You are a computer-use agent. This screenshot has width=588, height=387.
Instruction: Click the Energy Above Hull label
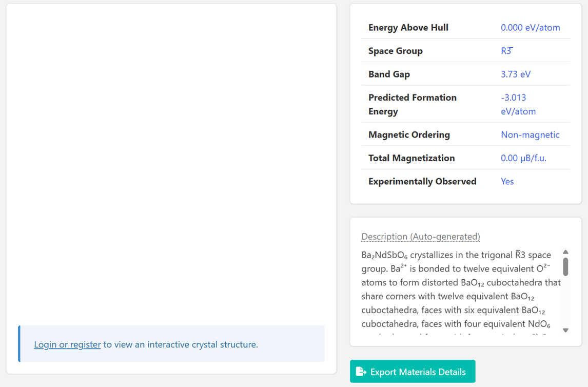pyautogui.click(x=408, y=28)
